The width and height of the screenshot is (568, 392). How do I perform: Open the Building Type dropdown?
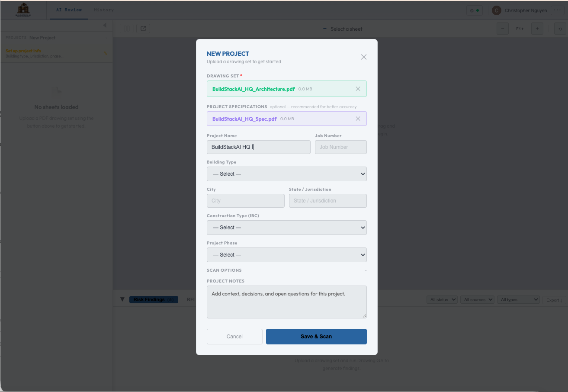click(x=286, y=174)
